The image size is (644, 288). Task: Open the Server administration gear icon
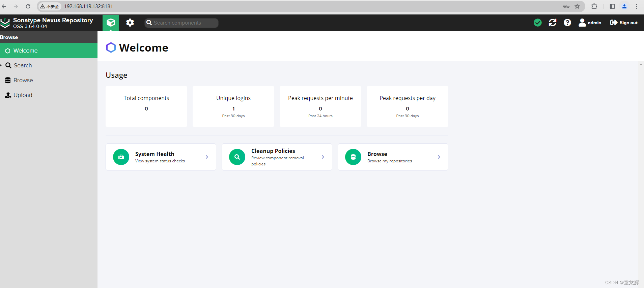pos(130,23)
